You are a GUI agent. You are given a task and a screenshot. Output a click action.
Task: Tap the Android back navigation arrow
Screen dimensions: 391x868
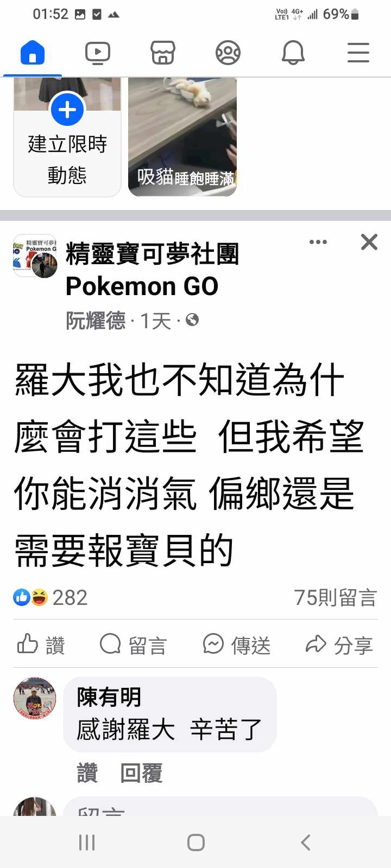pyautogui.click(x=306, y=842)
